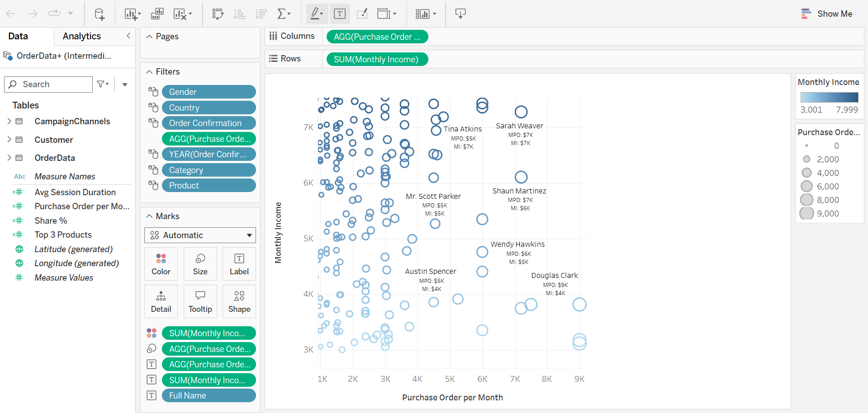The image size is (868, 413).
Task: Open the Tooltip marks card
Action: (x=200, y=301)
